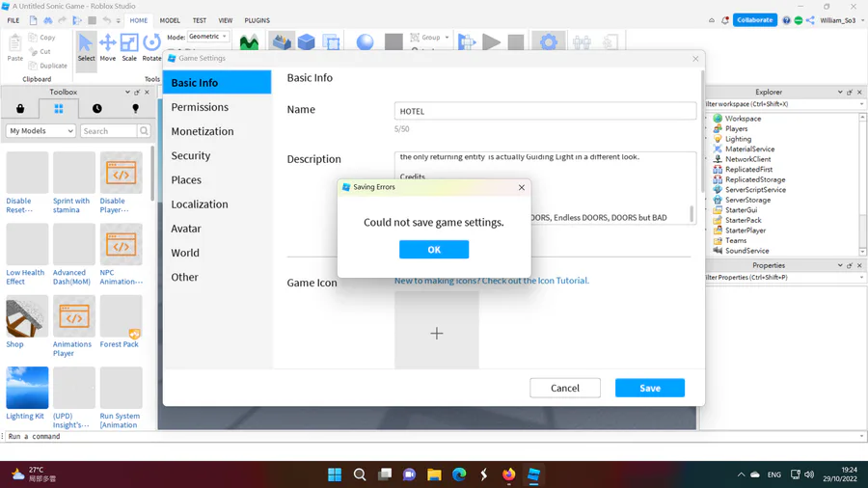Switch to Toolbox Recent clock tab

coord(96,108)
